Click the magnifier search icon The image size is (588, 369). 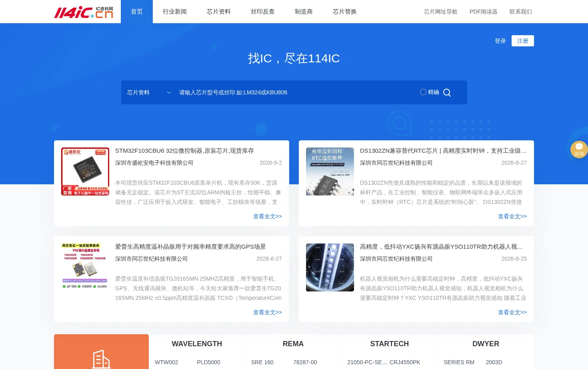[x=447, y=93]
